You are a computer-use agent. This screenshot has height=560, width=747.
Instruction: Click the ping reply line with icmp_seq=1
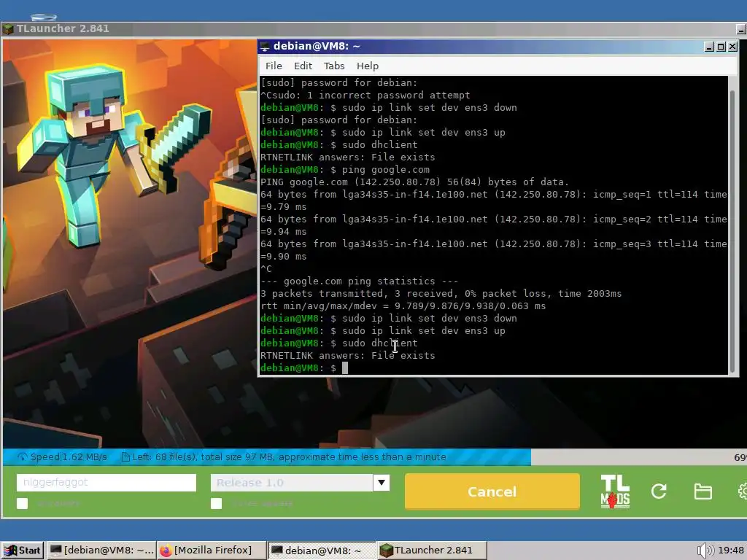(x=494, y=194)
